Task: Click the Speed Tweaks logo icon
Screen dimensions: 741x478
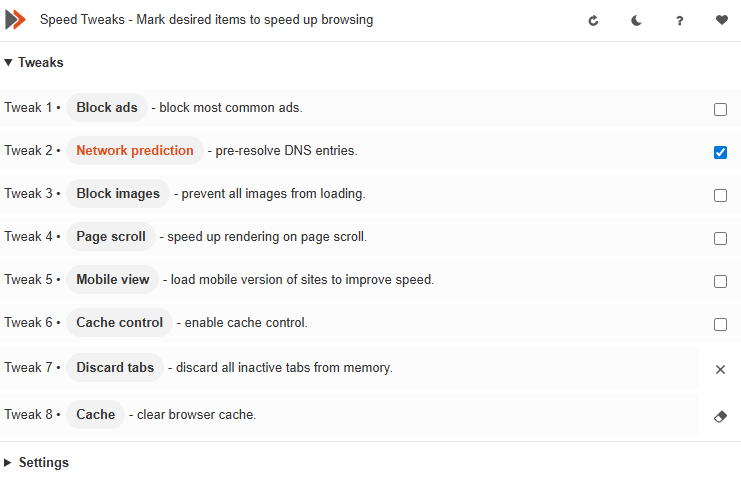Action: click(15, 19)
